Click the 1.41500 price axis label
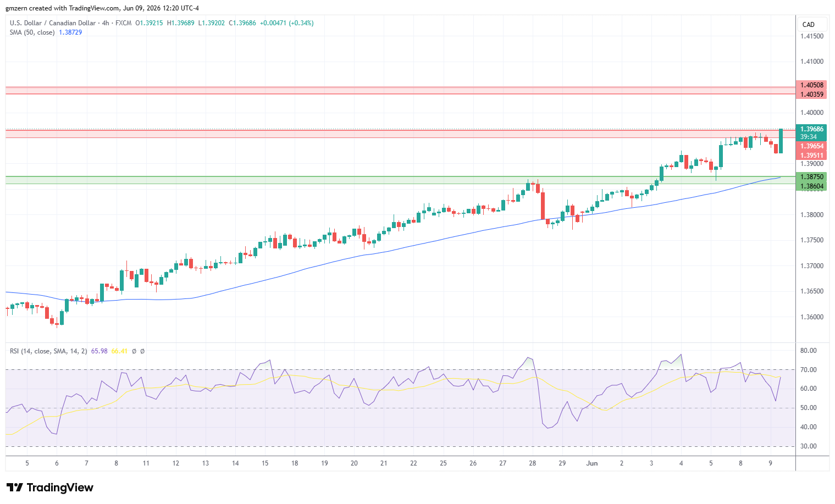 [812, 36]
